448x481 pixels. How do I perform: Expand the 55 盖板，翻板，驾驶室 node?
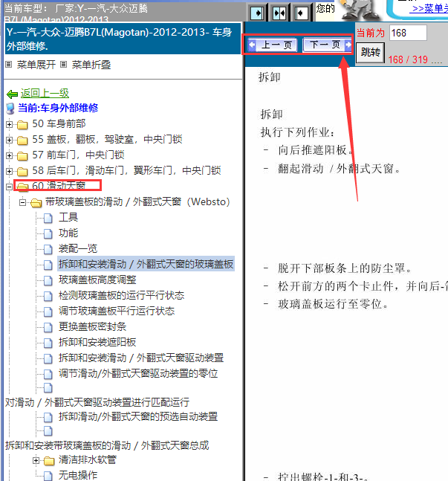pos(9,141)
